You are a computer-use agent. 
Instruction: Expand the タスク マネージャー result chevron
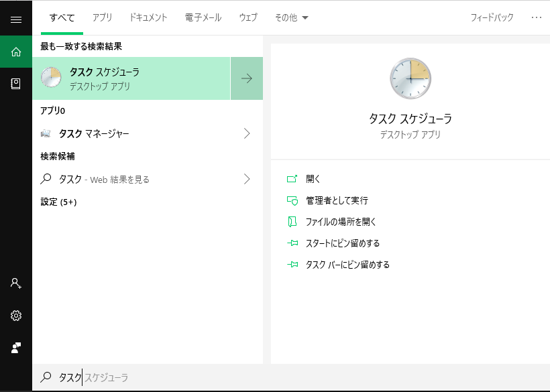click(248, 134)
